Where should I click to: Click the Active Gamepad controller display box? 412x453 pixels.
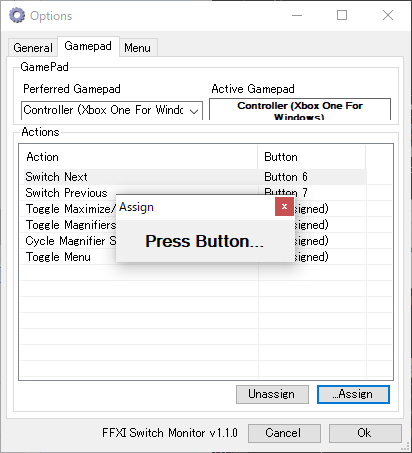(x=300, y=109)
